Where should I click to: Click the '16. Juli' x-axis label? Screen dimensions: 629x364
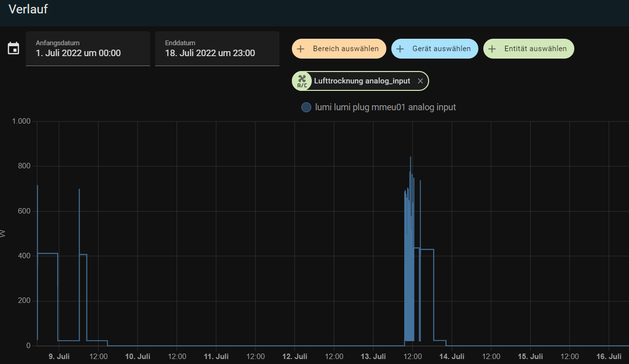click(x=609, y=357)
